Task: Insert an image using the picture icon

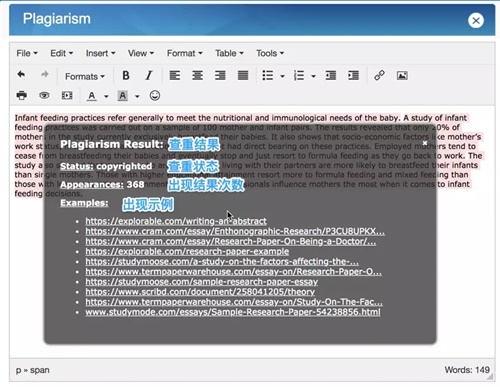Action: (402, 76)
